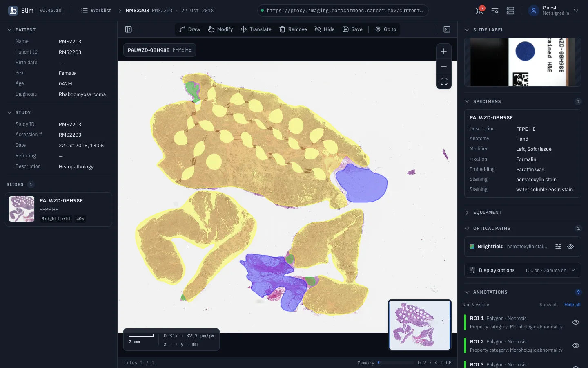This screenshot has width=588, height=368.
Task: Click Show all annotations link
Action: click(x=548, y=305)
